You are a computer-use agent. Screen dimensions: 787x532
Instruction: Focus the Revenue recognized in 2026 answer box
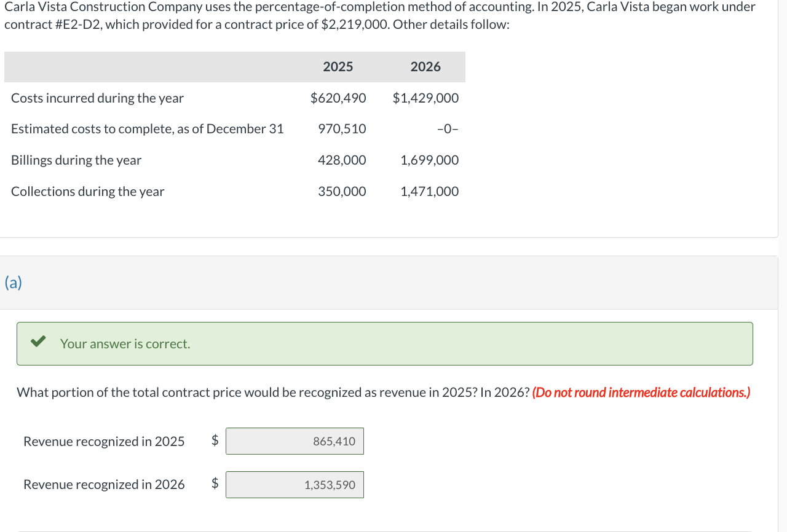tap(295, 485)
